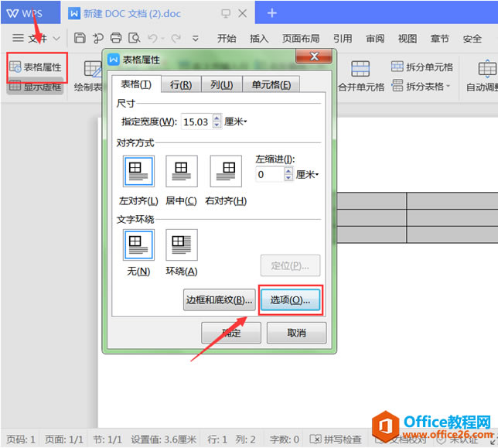Image resolution: width=498 pixels, height=448 pixels.
Task: Decrease 左缩进 with down stepper arrow
Action: (x=288, y=178)
